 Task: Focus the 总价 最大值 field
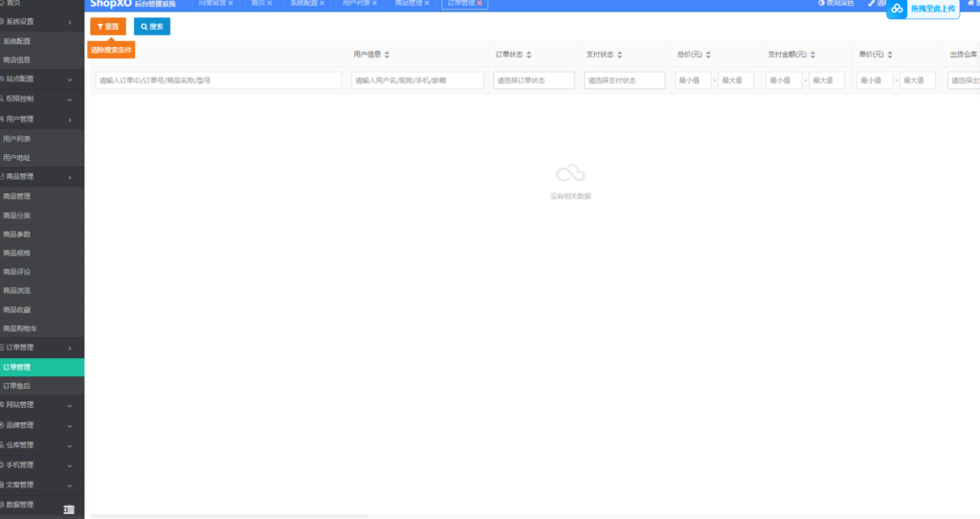click(736, 80)
